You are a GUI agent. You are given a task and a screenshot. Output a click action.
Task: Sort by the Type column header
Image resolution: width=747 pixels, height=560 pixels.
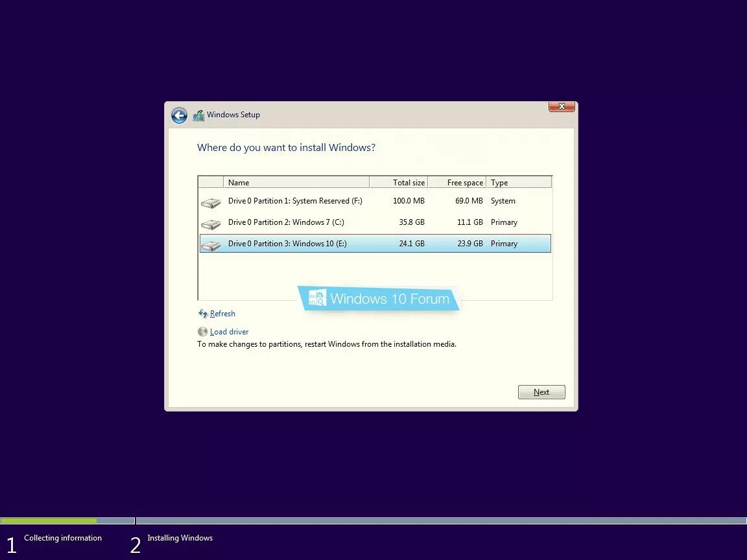[x=519, y=182]
